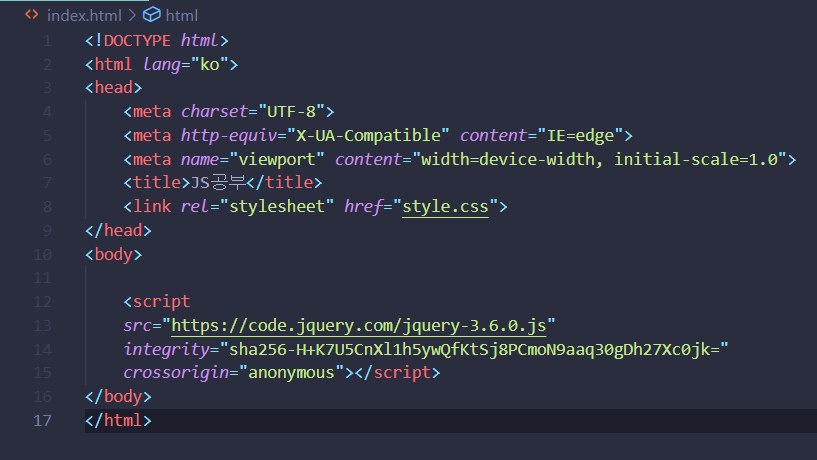The width and height of the screenshot is (817, 460).
Task: Click the HTML file icon in breadcrumb
Action: click(x=32, y=15)
